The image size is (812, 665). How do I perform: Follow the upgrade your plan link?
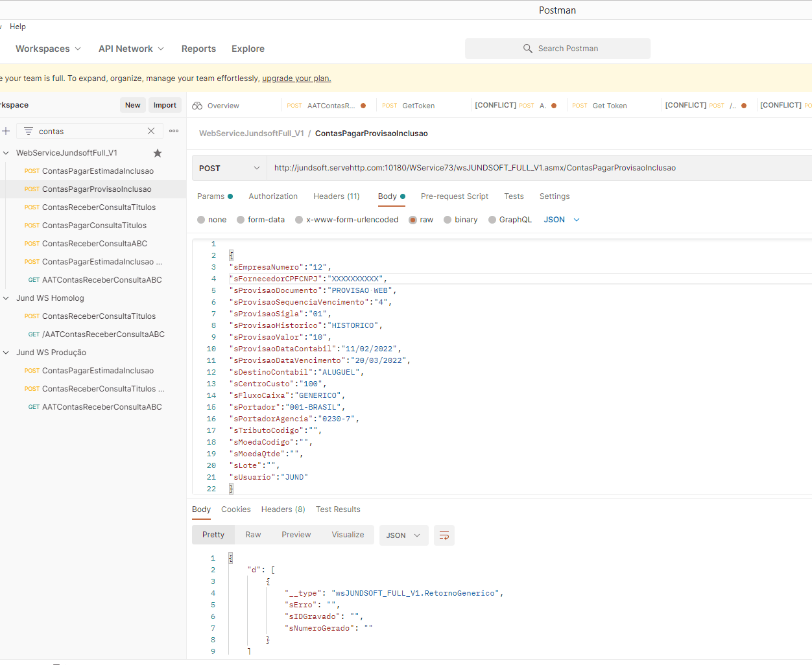pos(296,78)
